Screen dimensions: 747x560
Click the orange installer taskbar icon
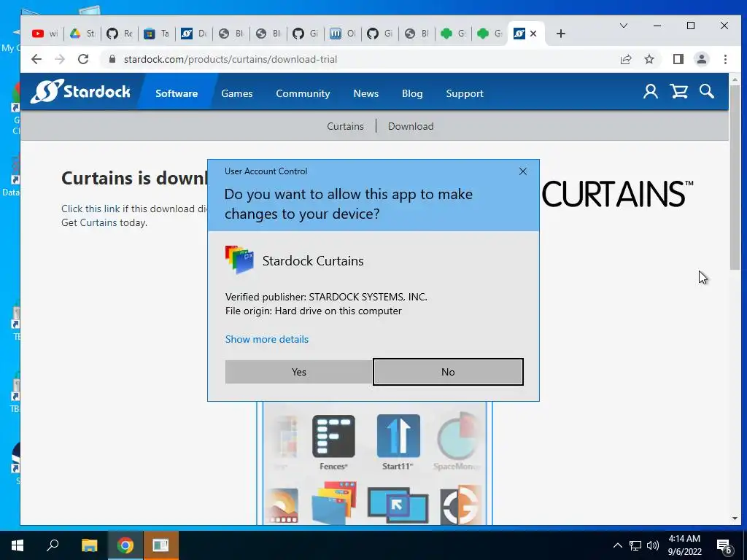coord(161,545)
